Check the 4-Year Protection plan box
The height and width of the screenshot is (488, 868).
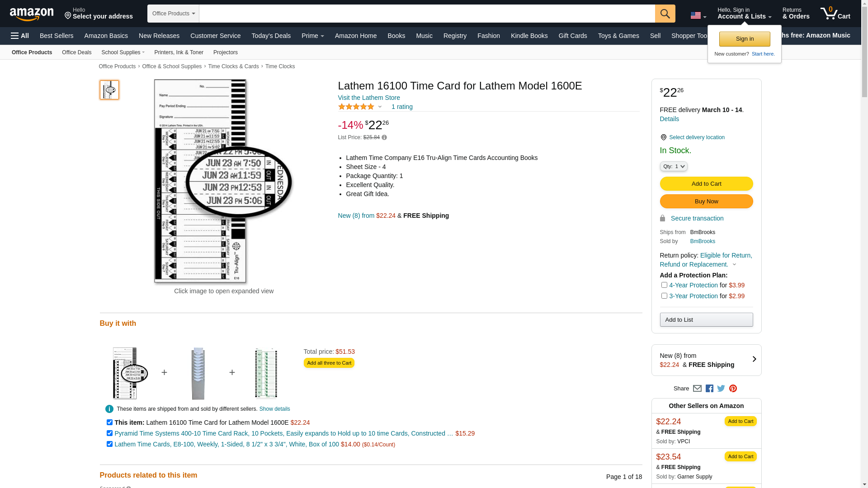tap(664, 285)
